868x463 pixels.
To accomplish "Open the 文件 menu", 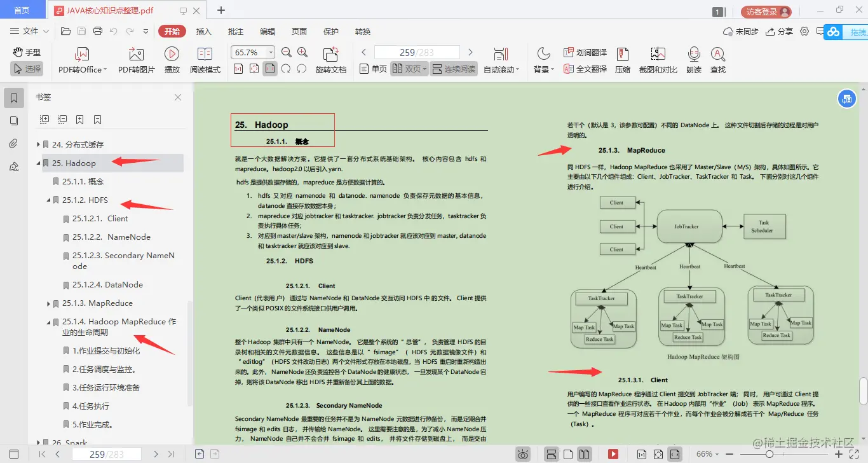I will (x=29, y=31).
